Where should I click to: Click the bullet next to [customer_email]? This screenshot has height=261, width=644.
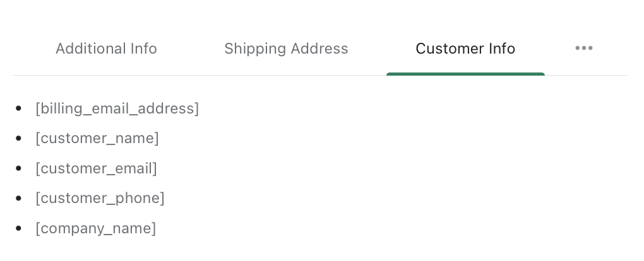19,169
